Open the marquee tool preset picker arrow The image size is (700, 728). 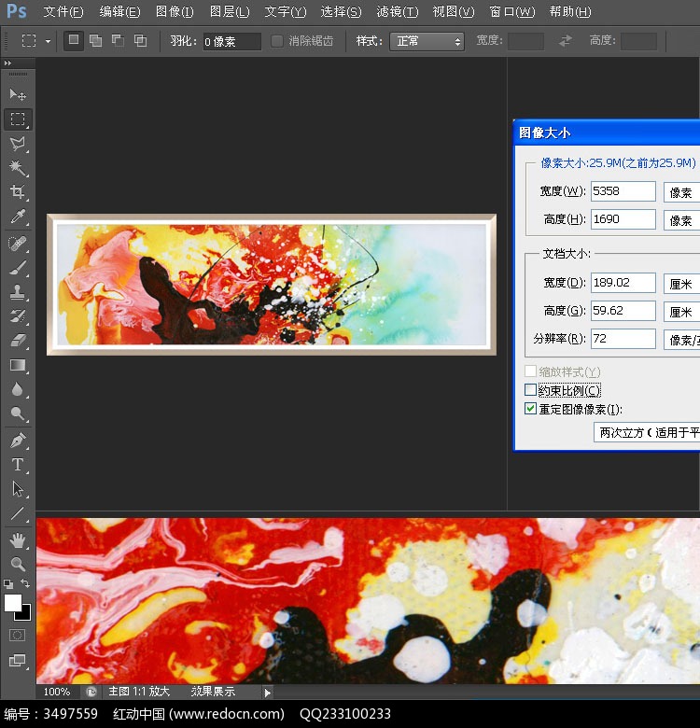48,41
